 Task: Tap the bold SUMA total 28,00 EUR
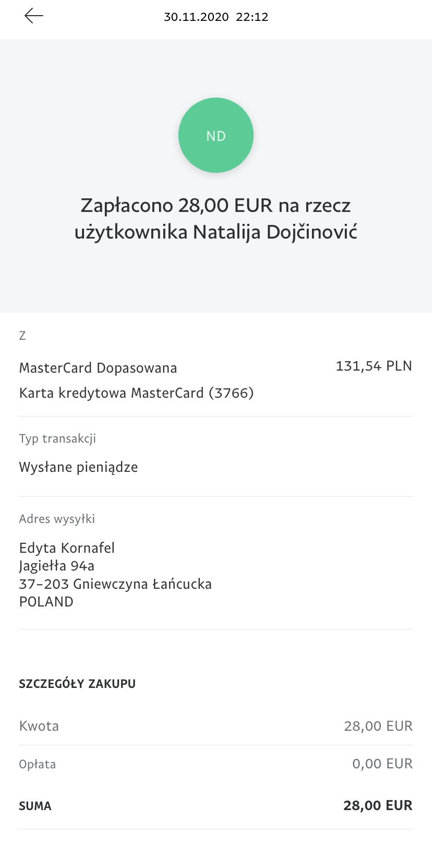[378, 805]
